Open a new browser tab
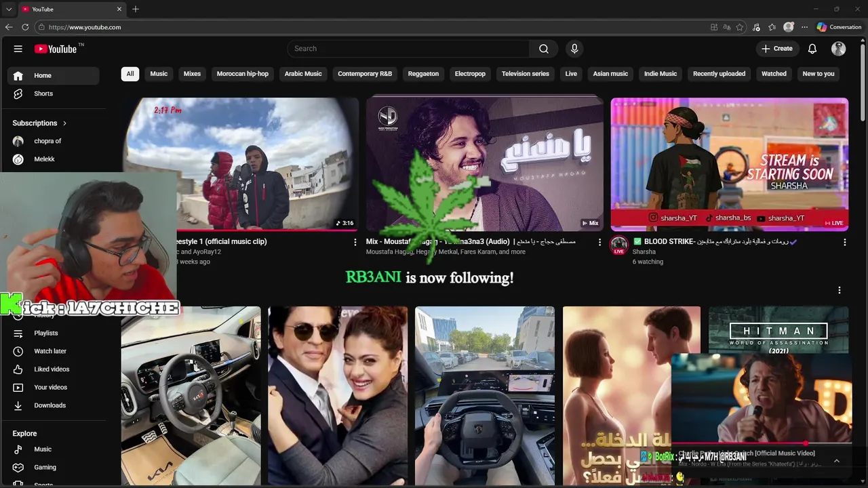Screen dimensions: 868x488 pos(136,9)
